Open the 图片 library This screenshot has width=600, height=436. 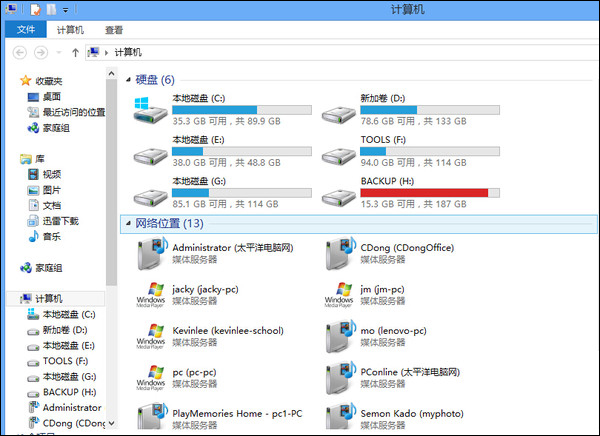pyautogui.click(x=44, y=190)
